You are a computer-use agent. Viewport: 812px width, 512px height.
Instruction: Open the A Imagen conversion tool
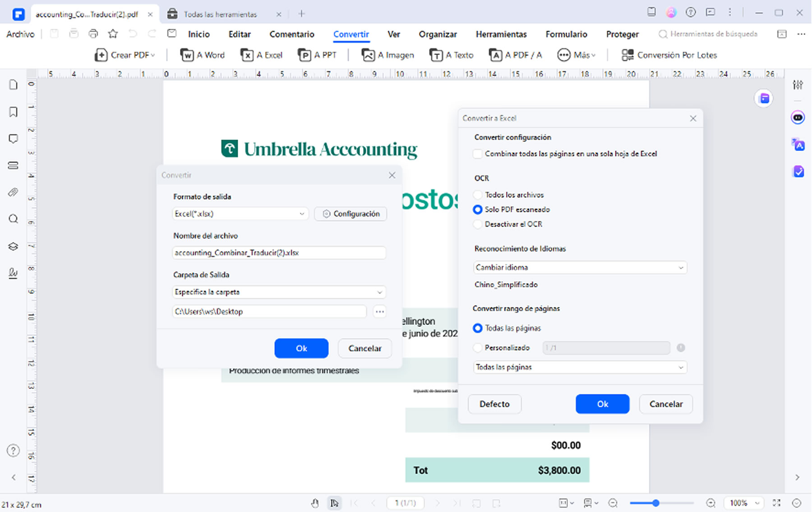tap(388, 55)
